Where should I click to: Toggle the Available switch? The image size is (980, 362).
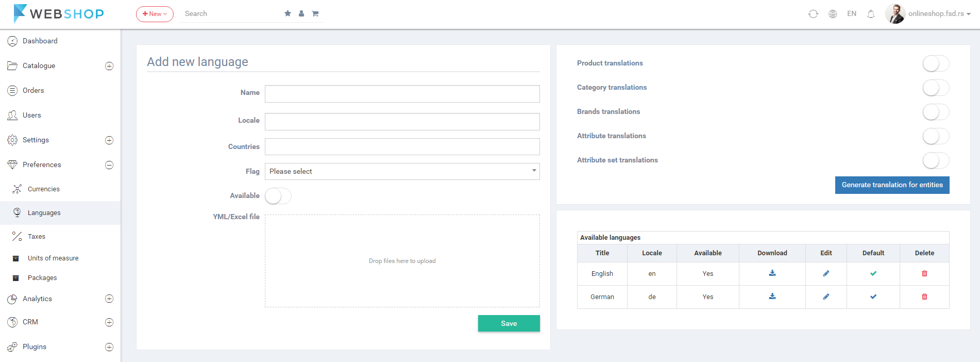tap(278, 196)
